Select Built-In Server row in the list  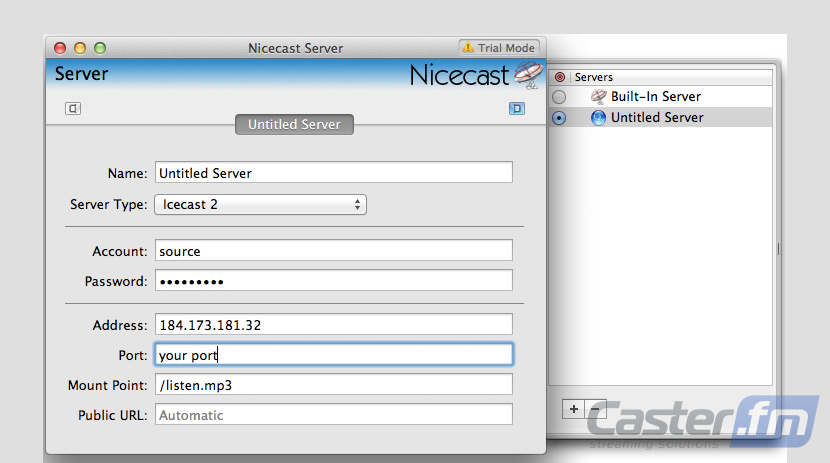[661, 96]
